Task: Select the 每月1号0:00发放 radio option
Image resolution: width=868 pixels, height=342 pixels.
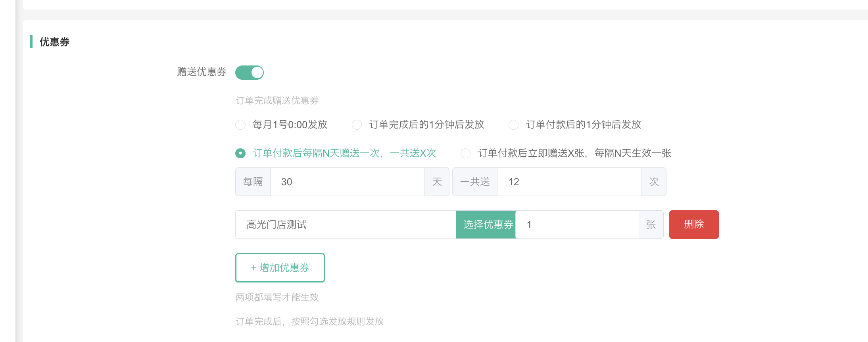Action: (240, 125)
